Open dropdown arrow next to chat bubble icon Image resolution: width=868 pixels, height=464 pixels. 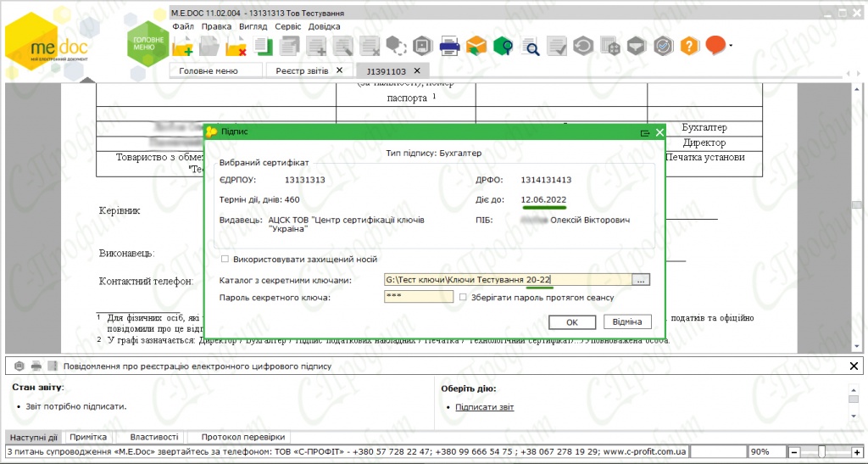731,46
